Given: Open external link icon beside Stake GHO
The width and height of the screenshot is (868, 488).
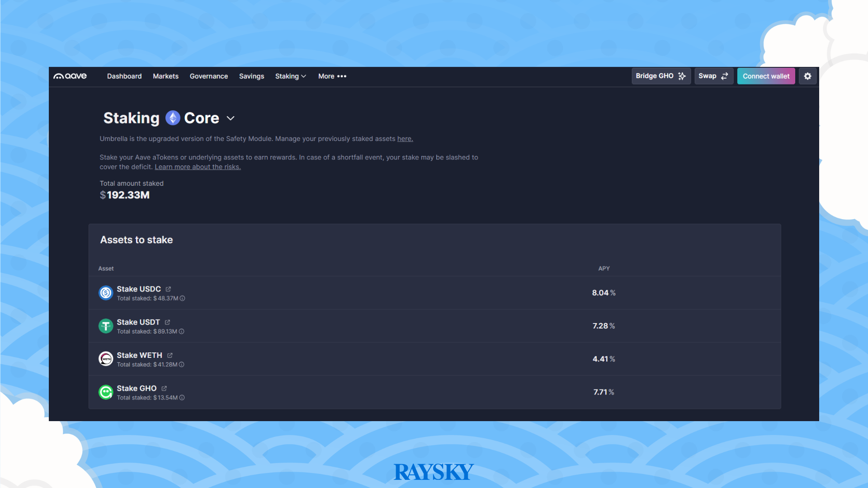Looking at the screenshot, I should [x=164, y=388].
